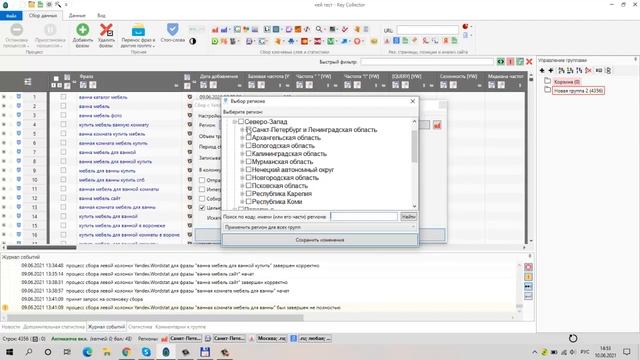Click the Москва region button in status bar
Viewport: 640px width, 360px height.
(271, 338)
